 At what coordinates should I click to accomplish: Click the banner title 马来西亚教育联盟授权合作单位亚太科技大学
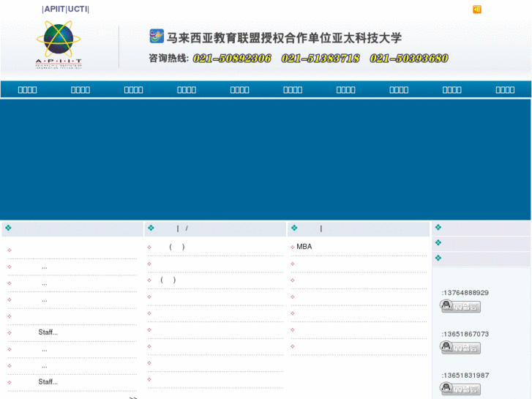pyautogui.click(x=285, y=37)
